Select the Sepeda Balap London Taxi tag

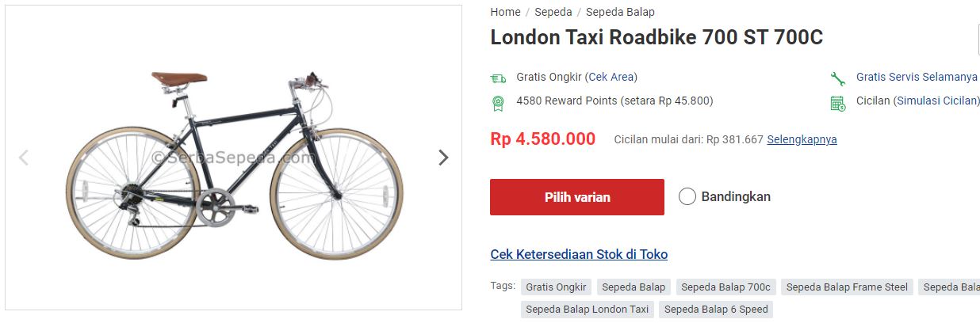click(587, 309)
